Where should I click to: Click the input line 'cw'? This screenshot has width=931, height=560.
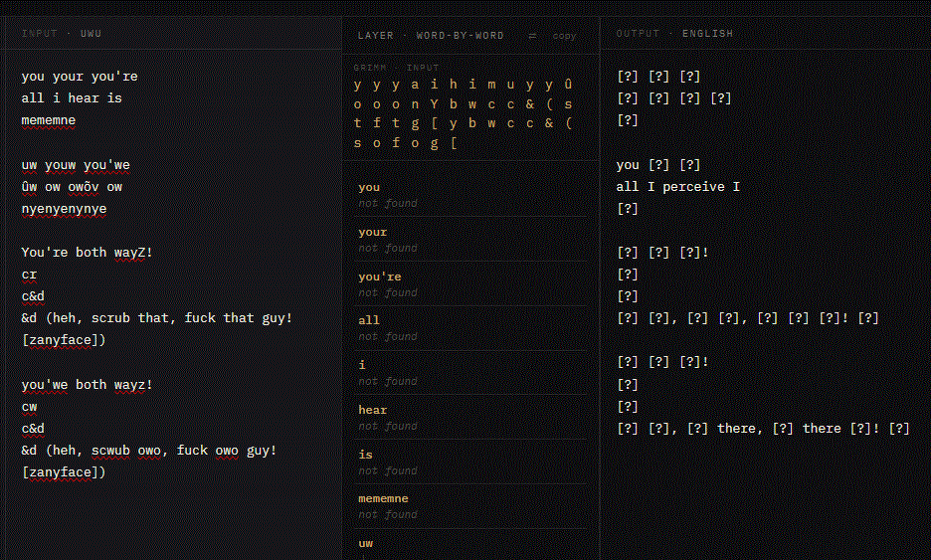pyautogui.click(x=29, y=407)
